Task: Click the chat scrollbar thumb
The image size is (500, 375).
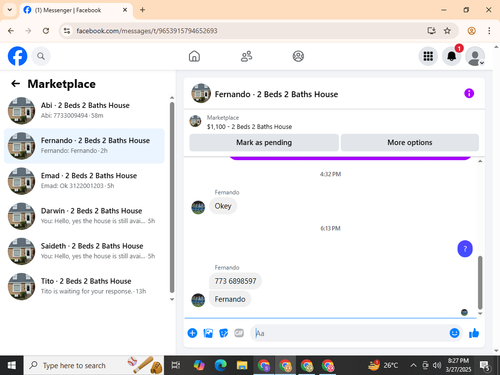Action: coord(480,283)
